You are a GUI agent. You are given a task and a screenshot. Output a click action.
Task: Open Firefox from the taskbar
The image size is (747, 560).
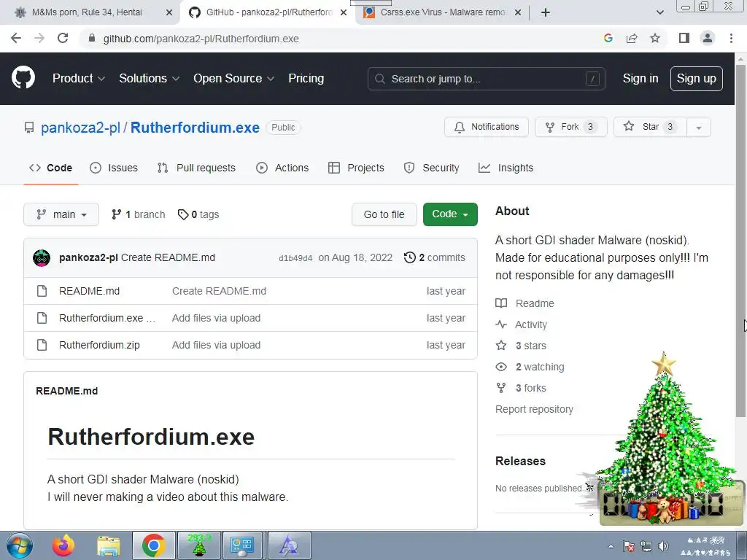[x=63, y=545]
